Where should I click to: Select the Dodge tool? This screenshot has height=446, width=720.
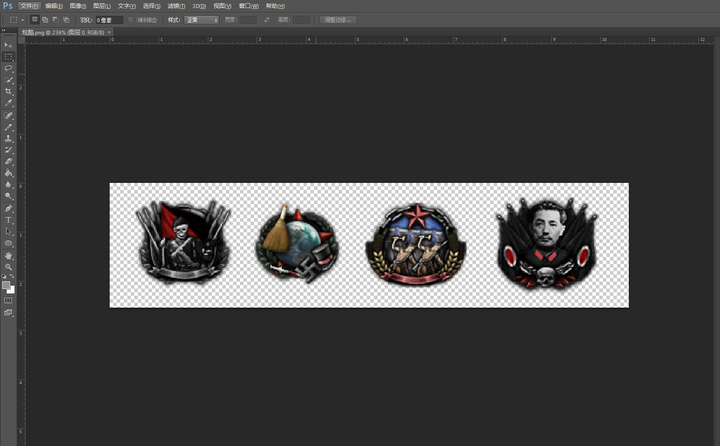(x=8, y=196)
